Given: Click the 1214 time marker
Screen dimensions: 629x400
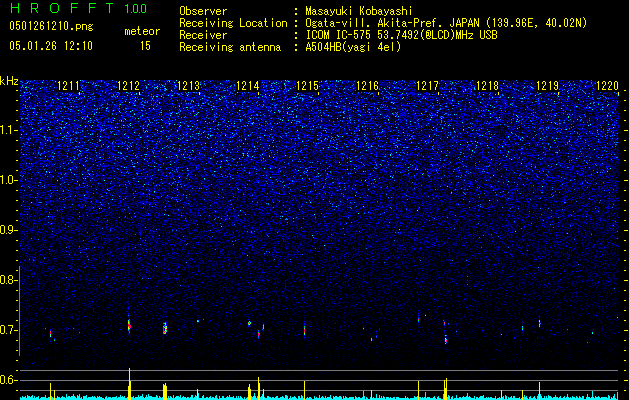Looking at the screenshot, I should tap(248, 86).
